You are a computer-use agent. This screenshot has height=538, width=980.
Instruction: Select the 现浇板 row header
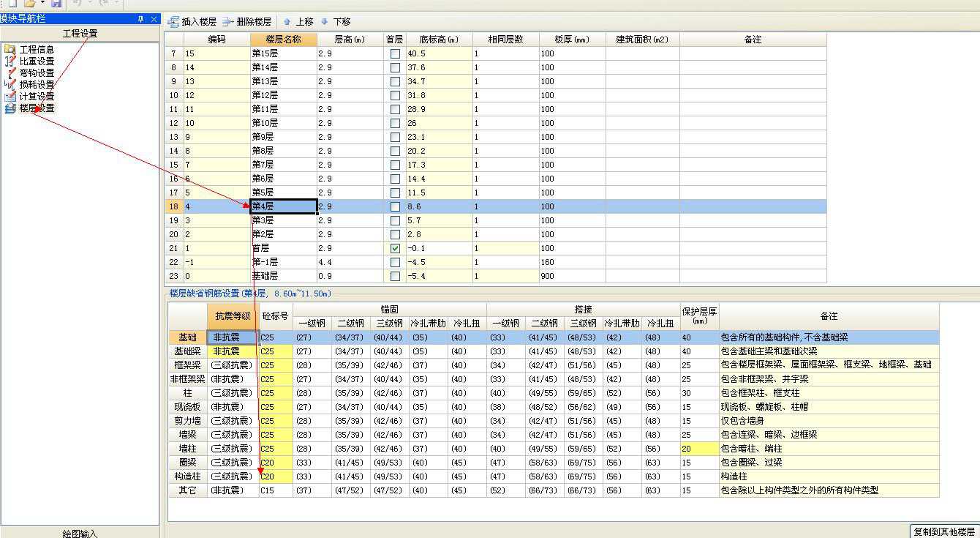pyautogui.click(x=188, y=407)
